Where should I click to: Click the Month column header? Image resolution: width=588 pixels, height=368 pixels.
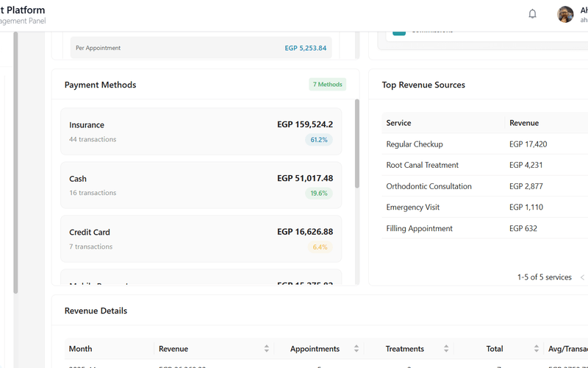tap(81, 349)
